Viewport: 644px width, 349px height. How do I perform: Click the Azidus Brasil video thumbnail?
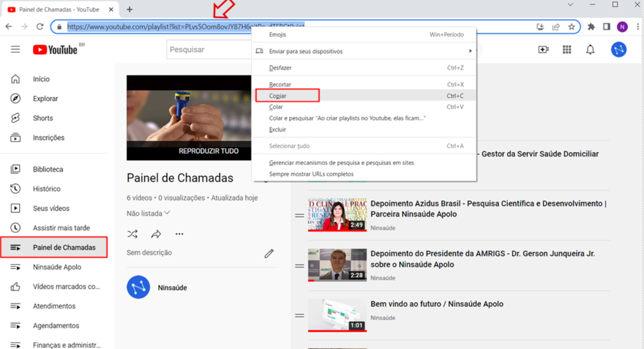coord(337,214)
